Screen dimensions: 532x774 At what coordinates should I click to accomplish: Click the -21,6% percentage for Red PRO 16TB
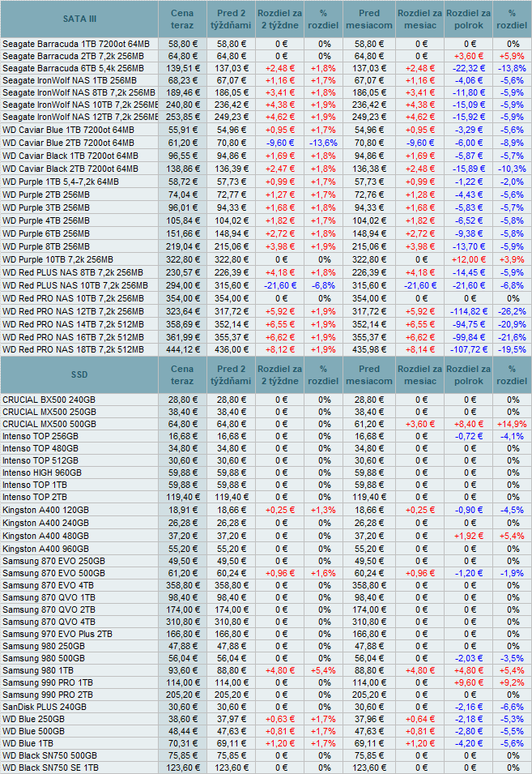pos(513,338)
